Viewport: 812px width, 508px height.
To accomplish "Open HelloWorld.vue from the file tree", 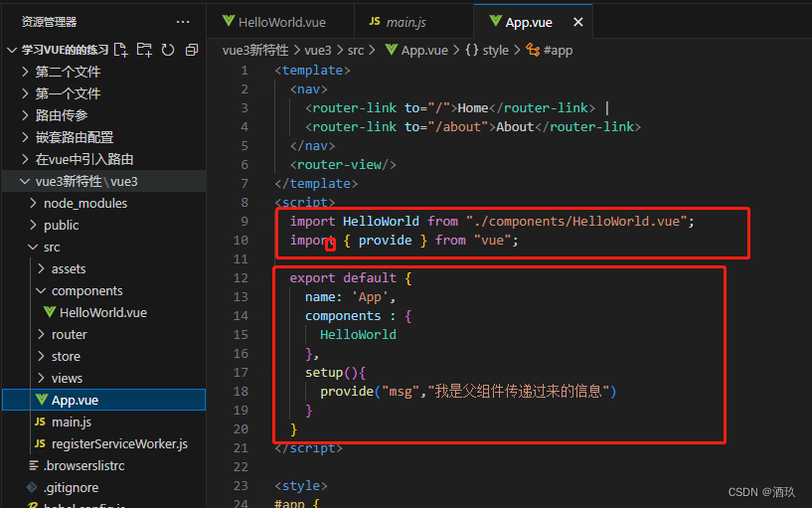I will [103, 312].
